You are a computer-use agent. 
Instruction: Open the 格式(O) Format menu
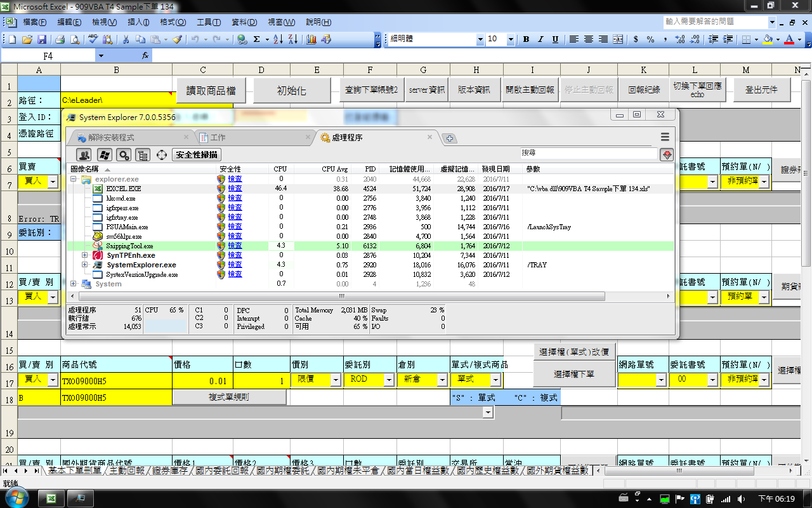tap(173, 22)
